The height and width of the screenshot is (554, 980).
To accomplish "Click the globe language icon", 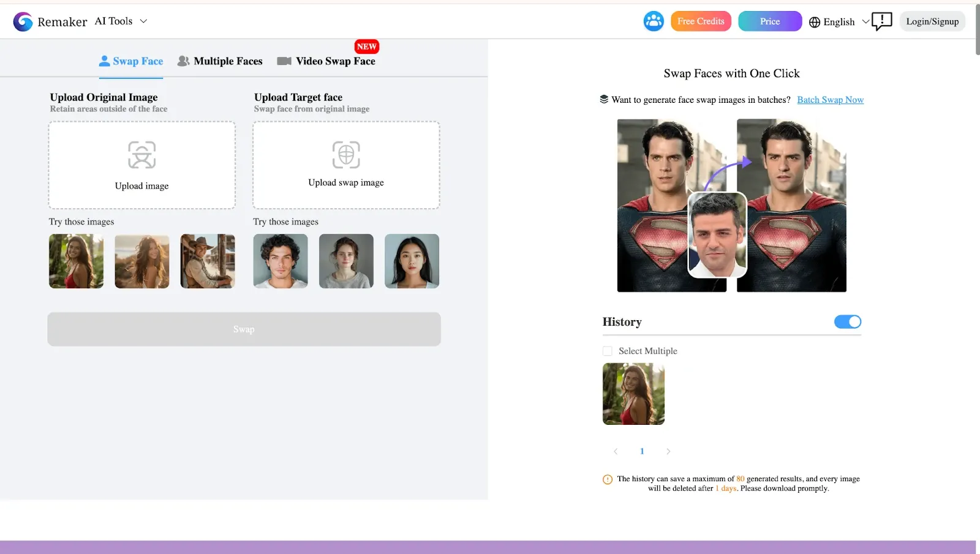I will click(815, 22).
